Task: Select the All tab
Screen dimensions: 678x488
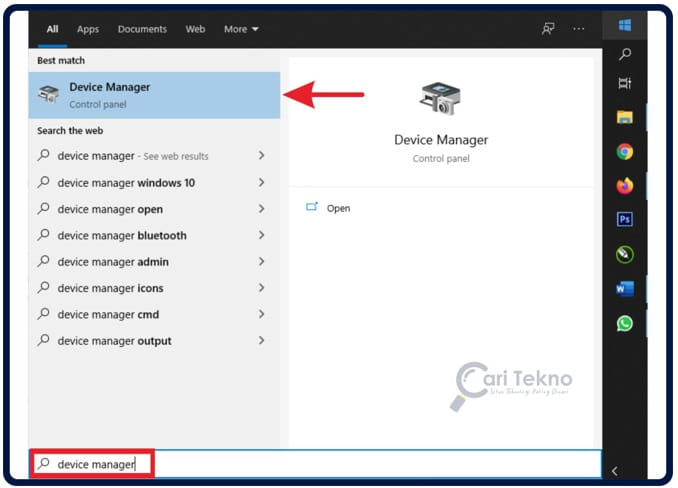Action: [x=52, y=29]
